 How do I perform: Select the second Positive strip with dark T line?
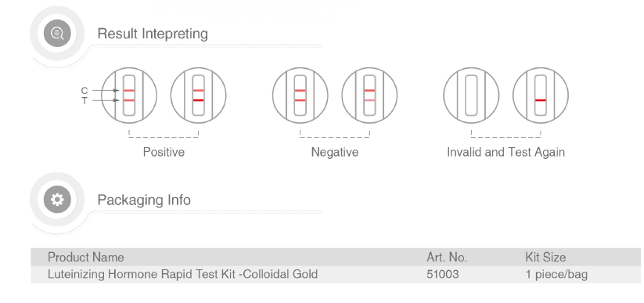[199, 96]
